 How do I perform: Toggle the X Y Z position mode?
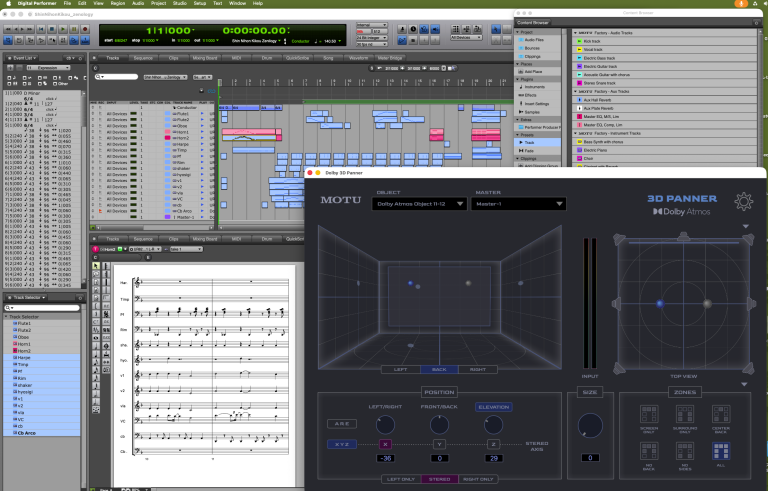coord(342,444)
